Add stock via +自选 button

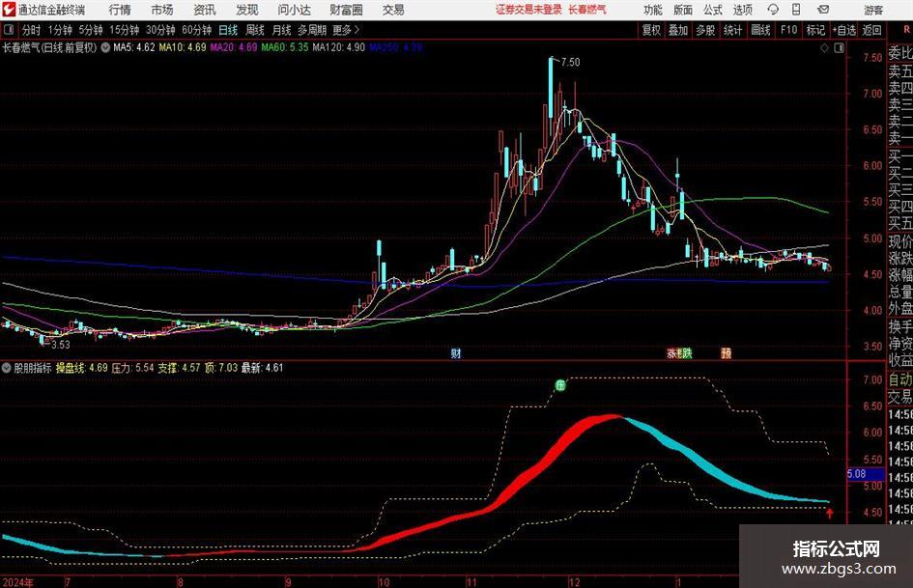(x=844, y=30)
